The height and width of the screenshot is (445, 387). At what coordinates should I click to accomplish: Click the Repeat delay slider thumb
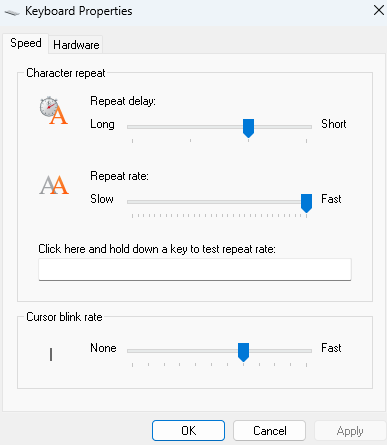tap(248, 128)
